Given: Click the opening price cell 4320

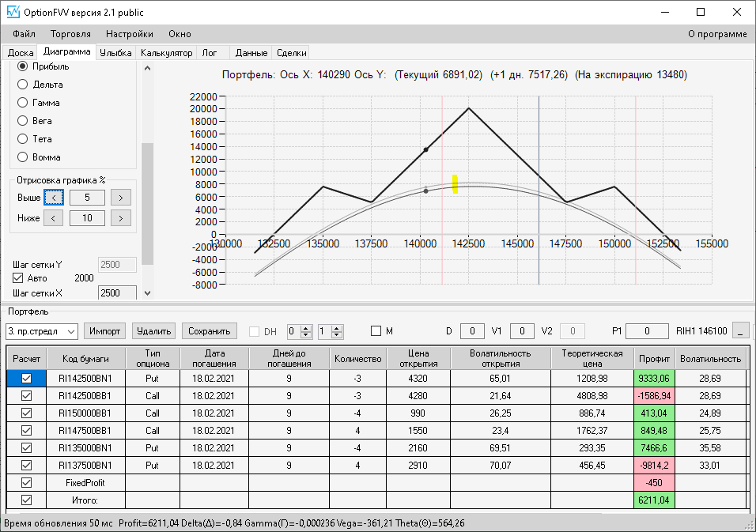Looking at the screenshot, I should pyautogui.click(x=418, y=379).
